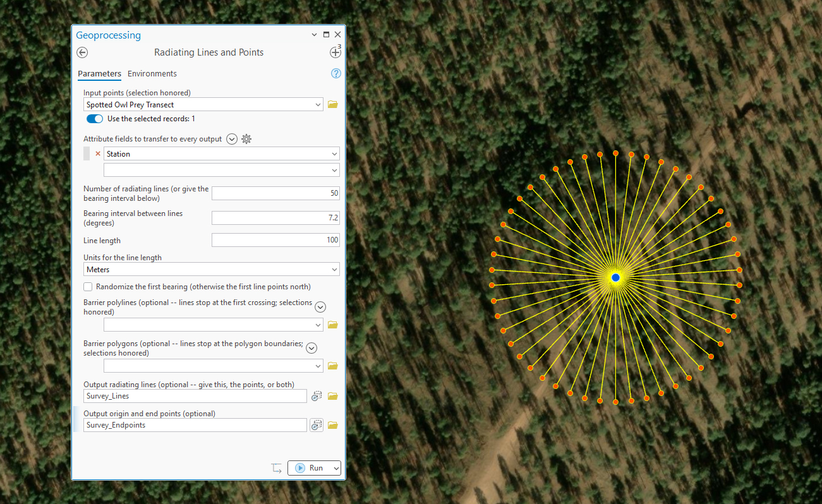Toggle Use the selected records switch
The width and height of the screenshot is (822, 504).
click(95, 119)
